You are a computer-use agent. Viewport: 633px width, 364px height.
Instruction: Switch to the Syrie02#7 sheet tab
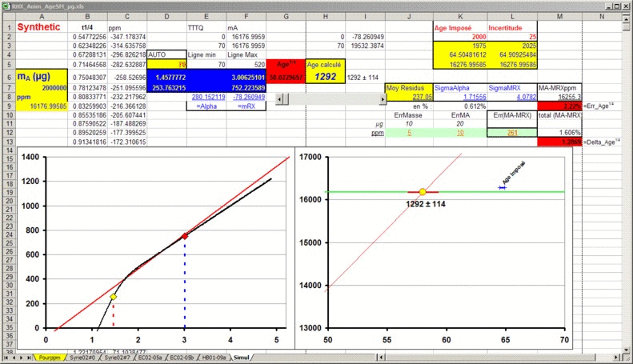[117, 358]
